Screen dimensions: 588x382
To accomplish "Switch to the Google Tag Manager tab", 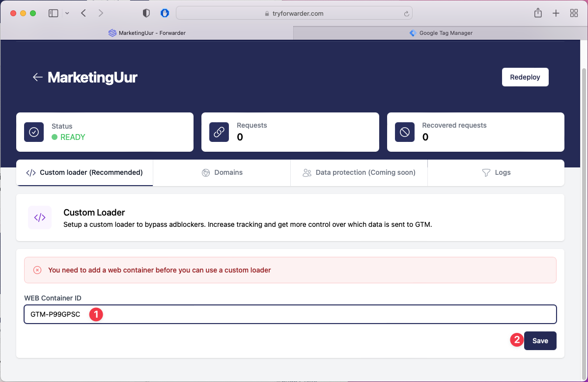I will (x=441, y=33).
